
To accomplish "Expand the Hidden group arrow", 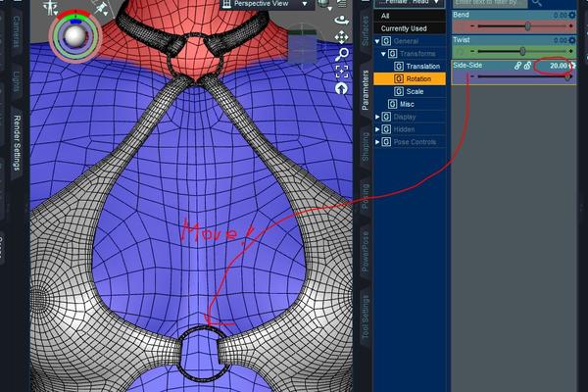I will coord(377,129).
